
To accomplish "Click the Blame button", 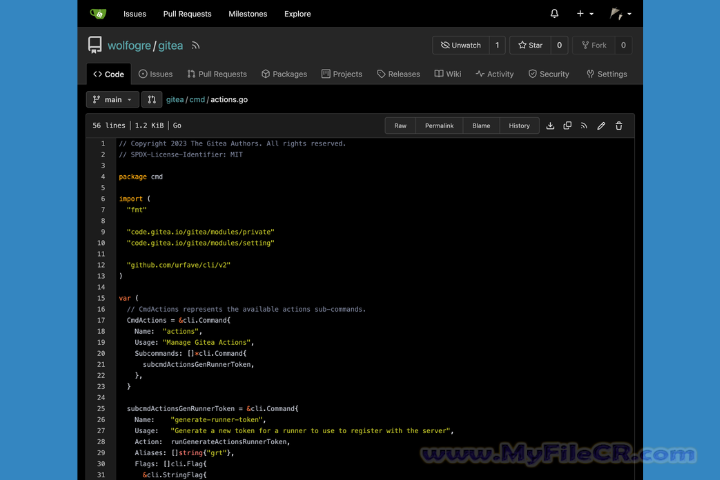I will tap(481, 126).
